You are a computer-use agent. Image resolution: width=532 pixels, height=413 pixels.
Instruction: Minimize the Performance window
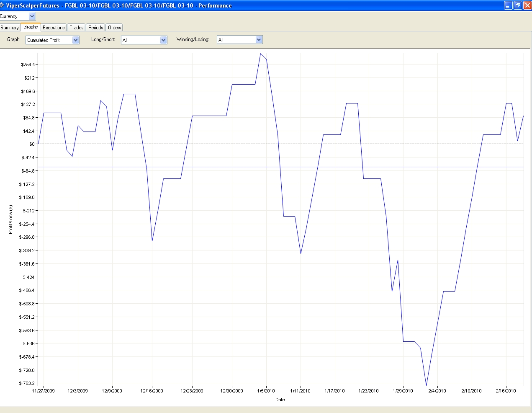508,5
